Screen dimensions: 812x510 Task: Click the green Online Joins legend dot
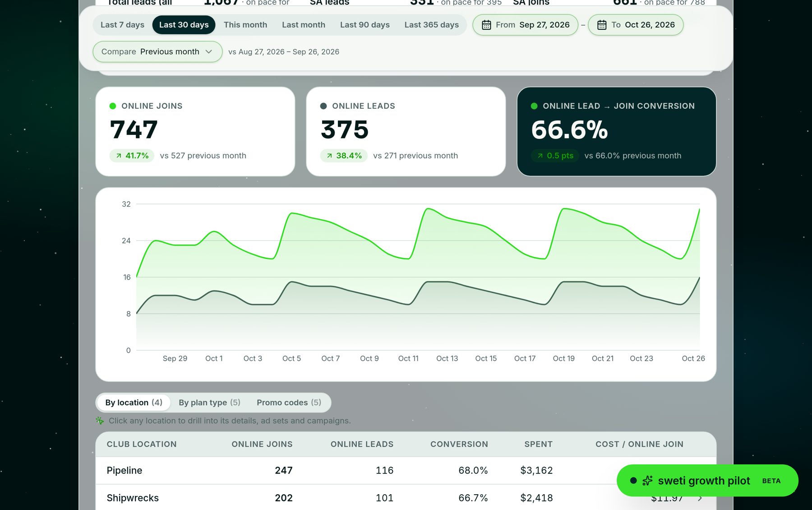(x=113, y=106)
